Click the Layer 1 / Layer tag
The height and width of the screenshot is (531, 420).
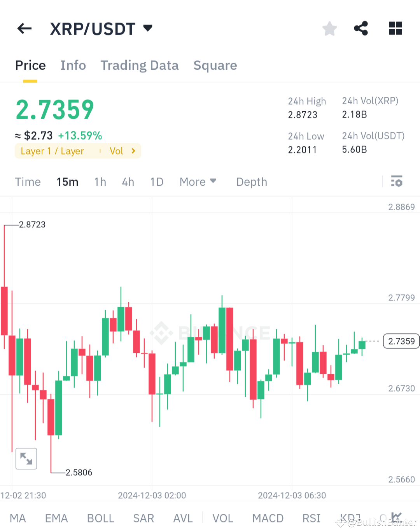(x=52, y=151)
